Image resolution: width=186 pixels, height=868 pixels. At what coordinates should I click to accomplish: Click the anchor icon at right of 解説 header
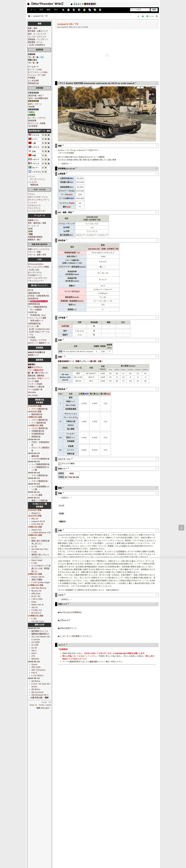coord(156,488)
